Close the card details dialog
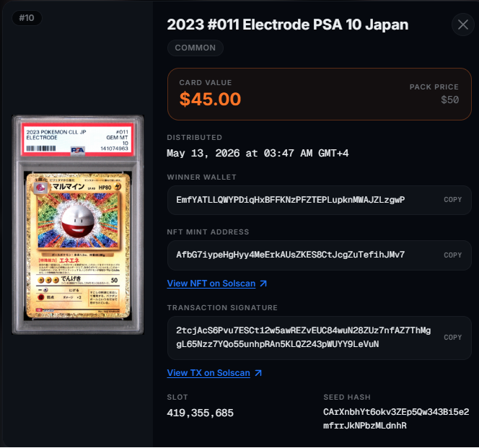Viewport: 479px width, 448px height. tap(463, 25)
